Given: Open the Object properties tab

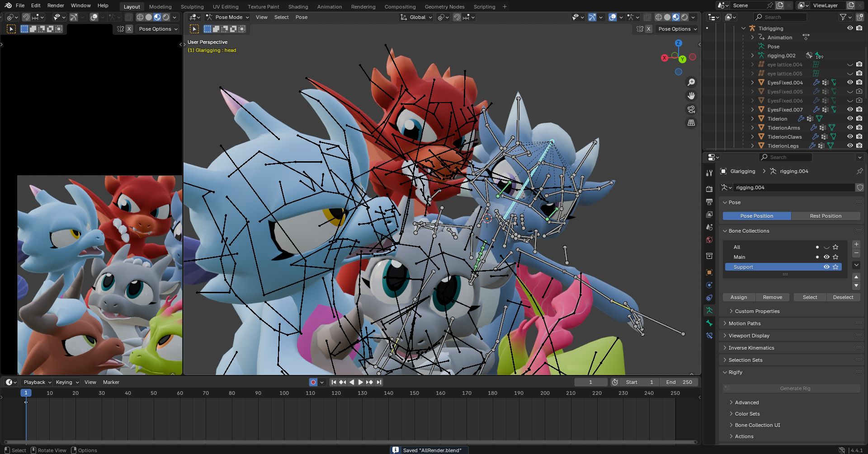Looking at the screenshot, I should pos(709,272).
